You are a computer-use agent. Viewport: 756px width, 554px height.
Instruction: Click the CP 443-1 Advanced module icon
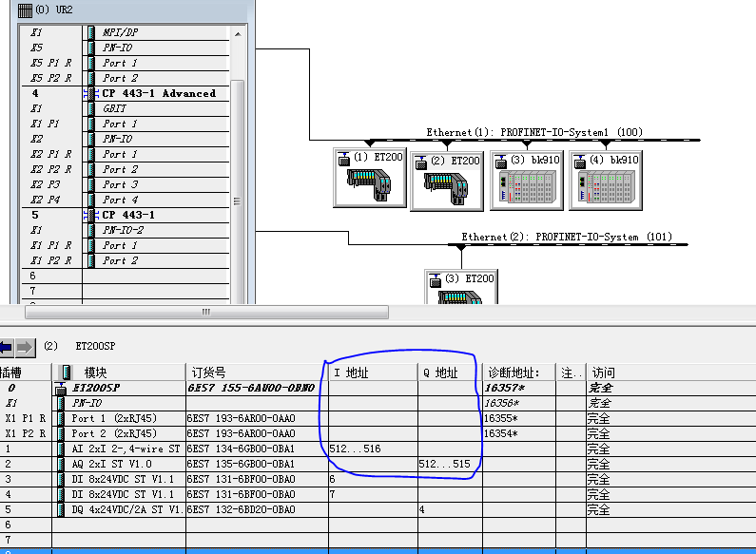click(x=91, y=93)
